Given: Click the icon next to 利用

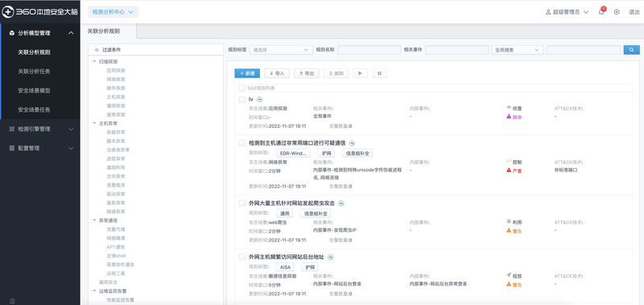Looking at the screenshot, I should [509, 221].
